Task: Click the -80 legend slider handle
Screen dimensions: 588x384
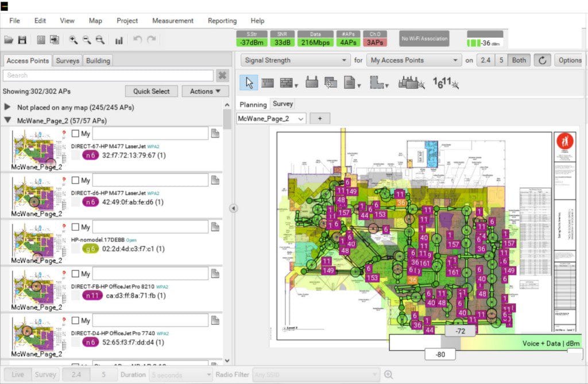Action: coord(440,354)
